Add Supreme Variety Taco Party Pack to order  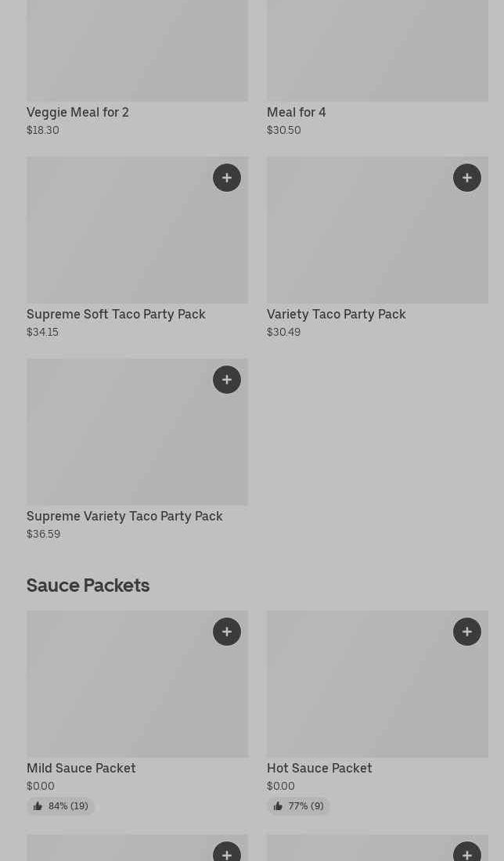pos(227,380)
